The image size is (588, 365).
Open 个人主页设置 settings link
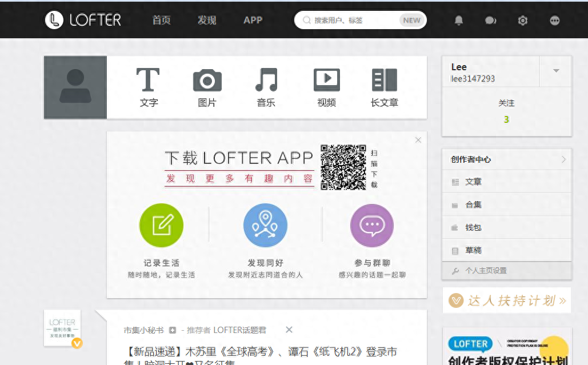486,271
